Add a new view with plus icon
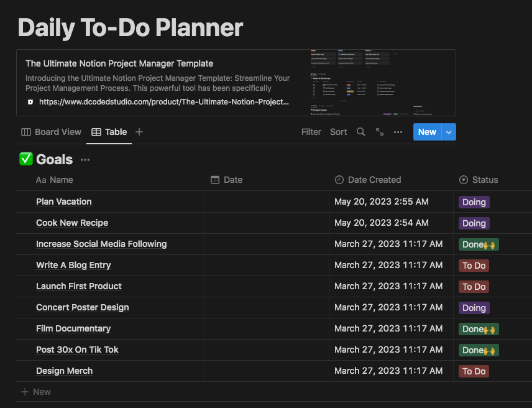532x408 pixels. [139, 132]
